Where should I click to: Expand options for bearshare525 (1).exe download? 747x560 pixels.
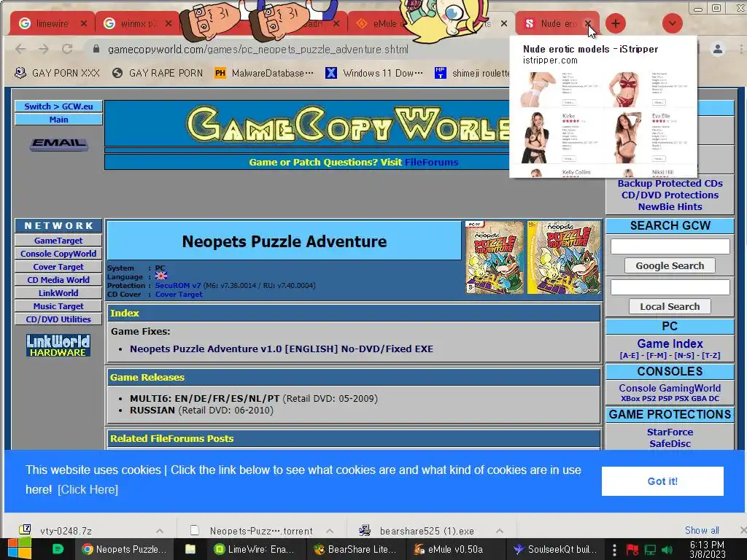(499, 531)
